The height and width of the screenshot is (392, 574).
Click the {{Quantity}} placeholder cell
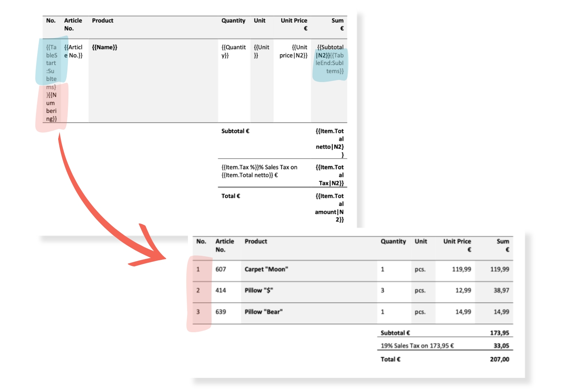(x=233, y=51)
